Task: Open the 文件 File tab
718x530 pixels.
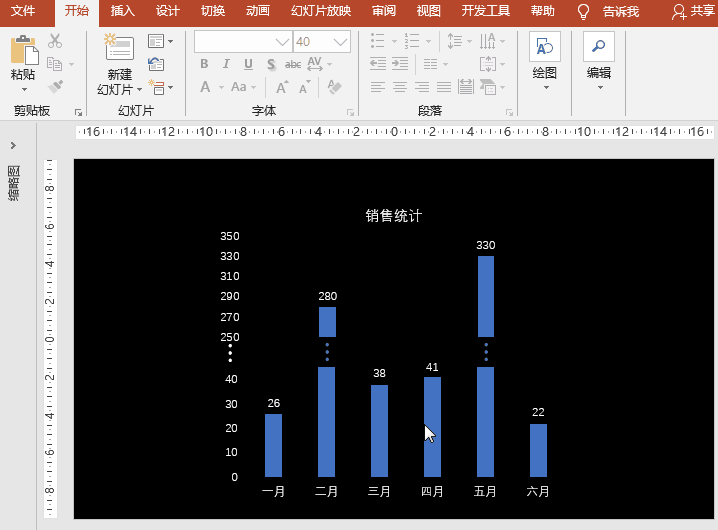Action: click(x=23, y=11)
